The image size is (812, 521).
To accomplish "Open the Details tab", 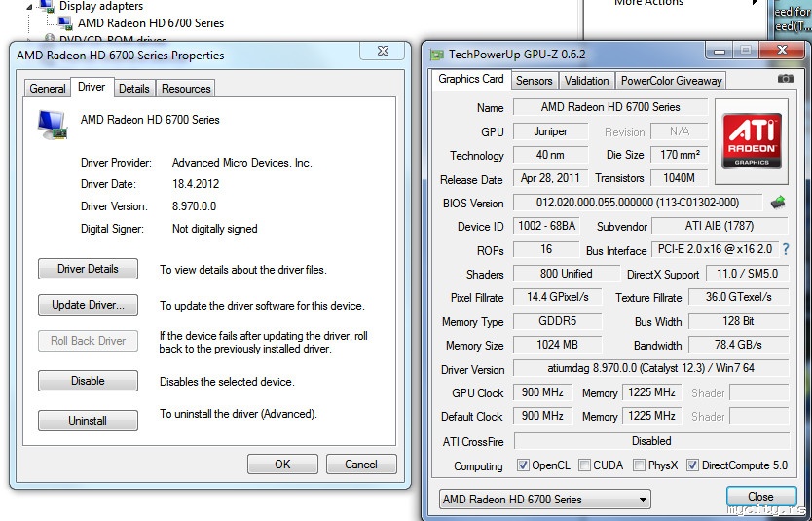I will tap(134, 88).
